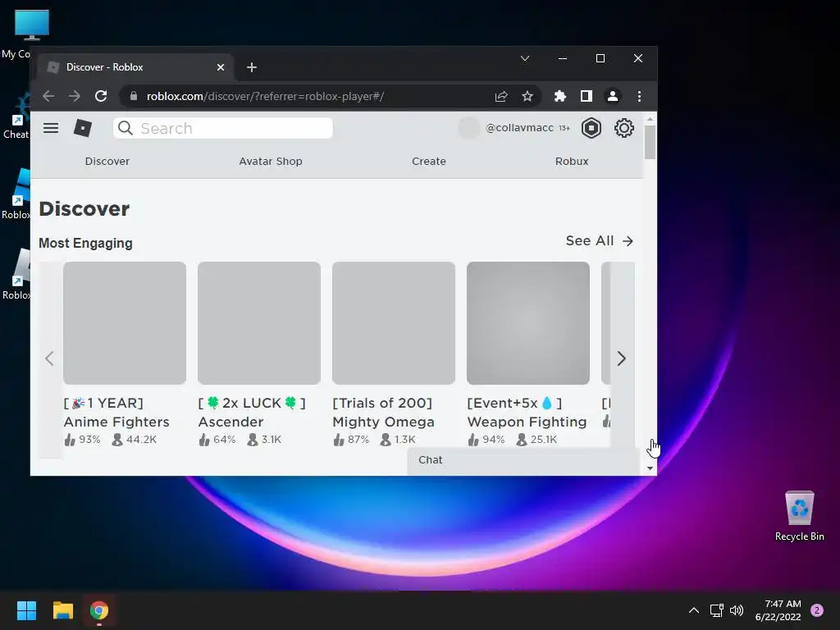Screen dimensions: 840x630
Task: Show hidden tray icons chevron
Action: (x=694, y=610)
